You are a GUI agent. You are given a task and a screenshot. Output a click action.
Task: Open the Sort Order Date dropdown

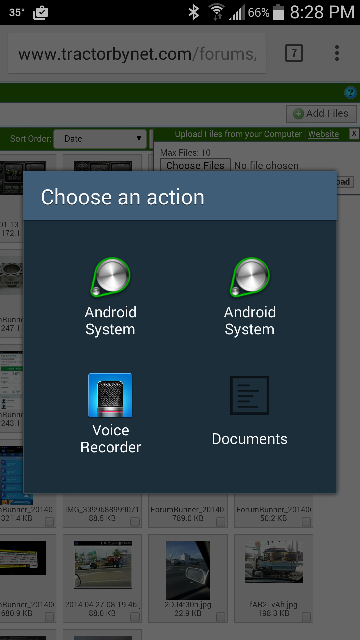[100, 139]
